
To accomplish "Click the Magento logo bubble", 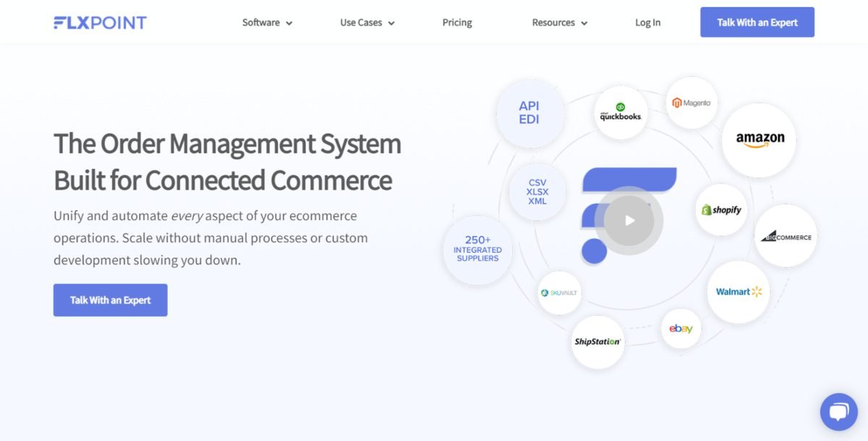I will click(x=692, y=103).
